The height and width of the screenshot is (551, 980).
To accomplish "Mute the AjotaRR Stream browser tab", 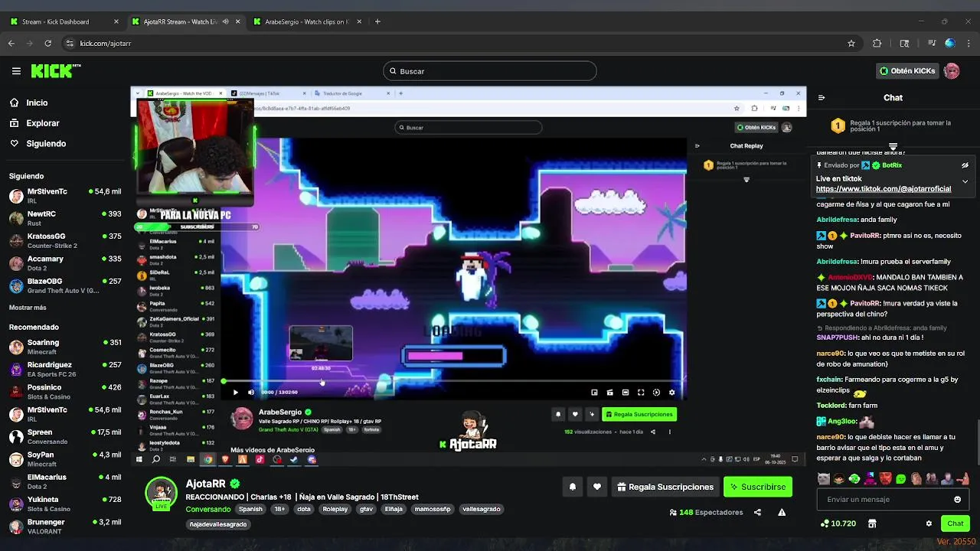I will click(x=225, y=21).
